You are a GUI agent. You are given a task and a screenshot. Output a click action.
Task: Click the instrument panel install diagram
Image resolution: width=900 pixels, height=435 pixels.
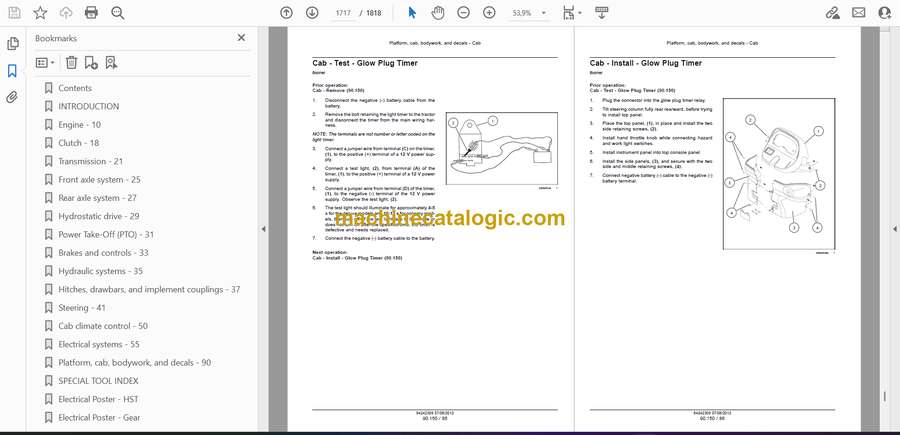point(779,174)
